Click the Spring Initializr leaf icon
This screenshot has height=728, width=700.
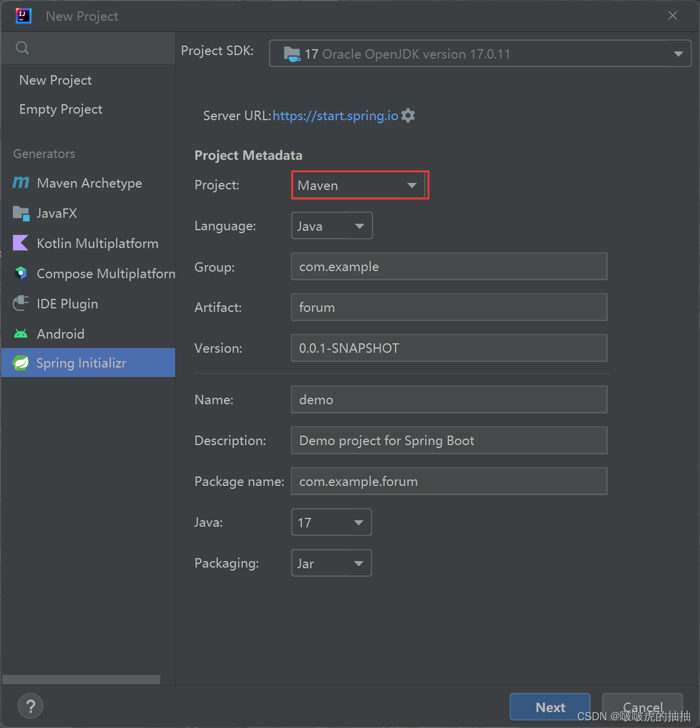pos(21,363)
